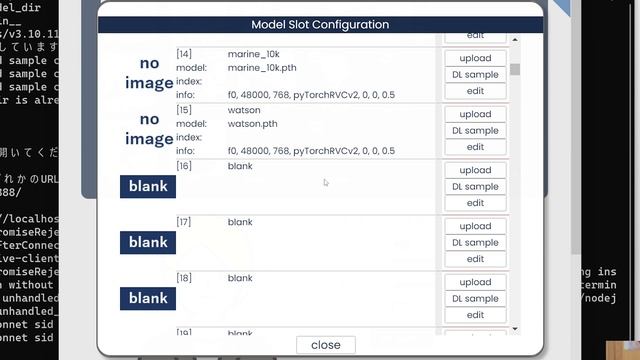Close the Model Slot Configuration dialog
This screenshot has width=640, height=360.
(x=326, y=345)
